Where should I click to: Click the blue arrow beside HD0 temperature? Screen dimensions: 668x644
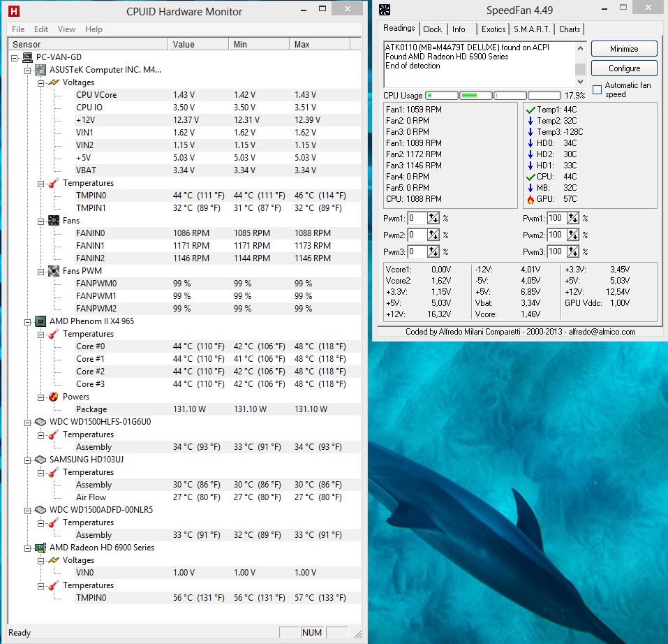530,143
